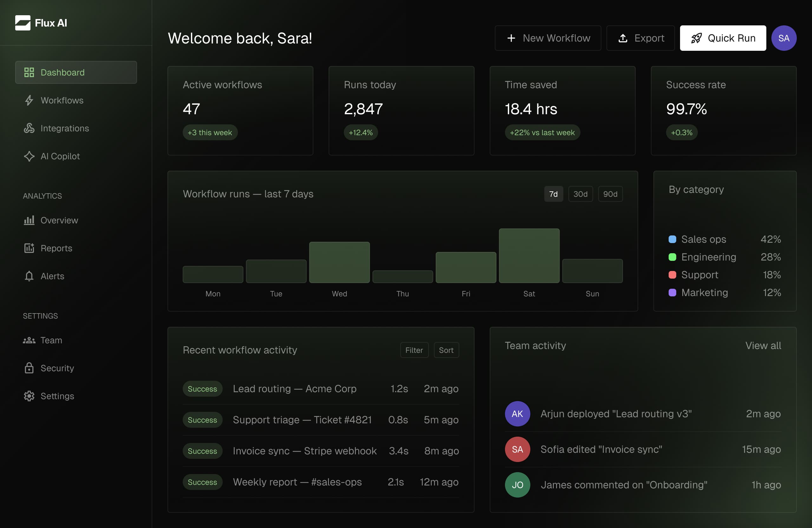Click the AI Copilot sparkle icon
Screen dimensions: 812x528
pyautogui.click(x=29, y=156)
